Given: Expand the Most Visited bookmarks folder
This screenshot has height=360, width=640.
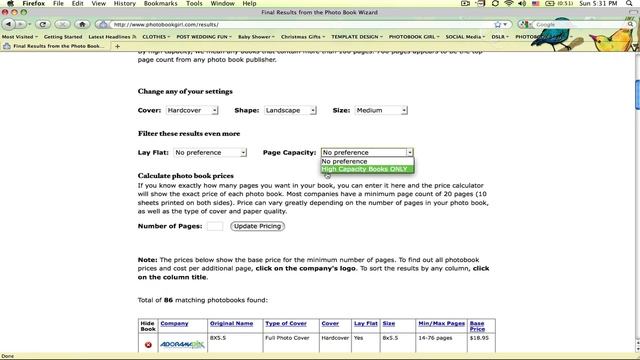Looking at the screenshot, I should [x=20, y=37].
